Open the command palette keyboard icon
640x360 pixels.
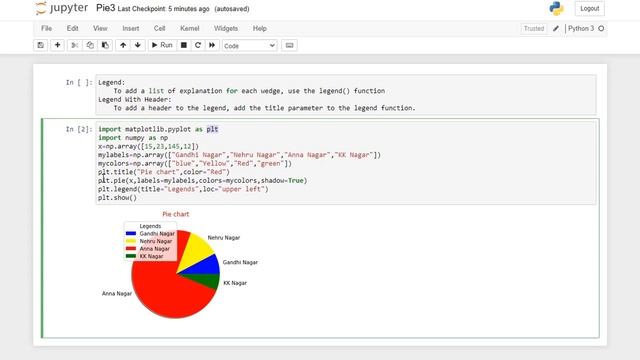click(289, 45)
